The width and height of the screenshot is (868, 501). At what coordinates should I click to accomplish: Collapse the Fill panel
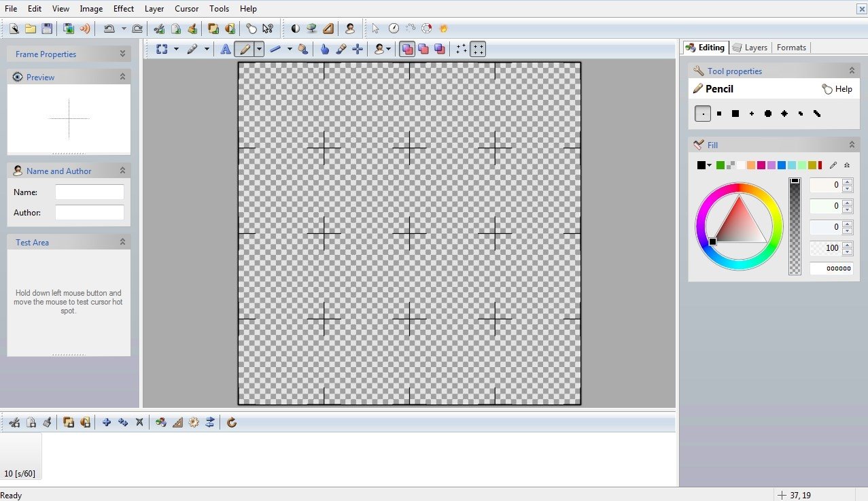click(852, 145)
